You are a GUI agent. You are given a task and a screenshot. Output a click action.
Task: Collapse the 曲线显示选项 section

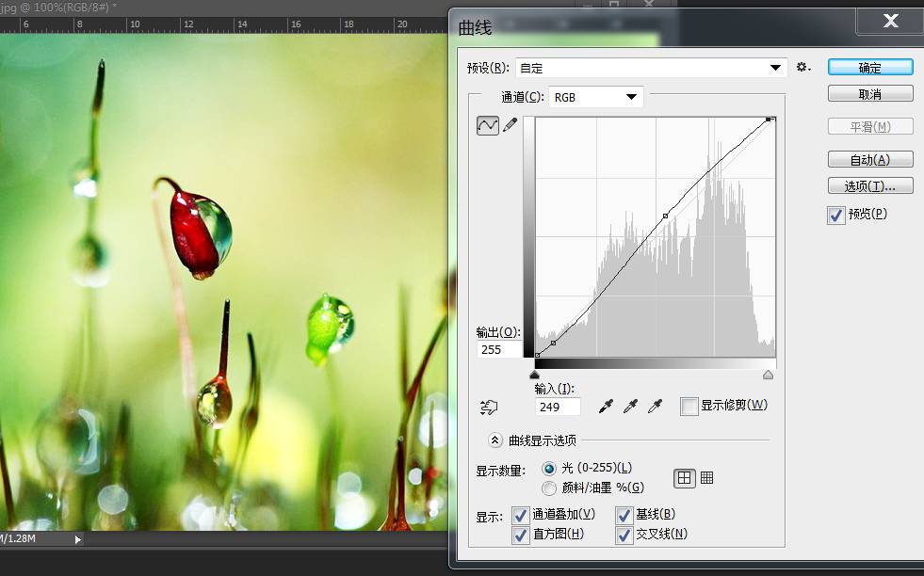(495, 440)
